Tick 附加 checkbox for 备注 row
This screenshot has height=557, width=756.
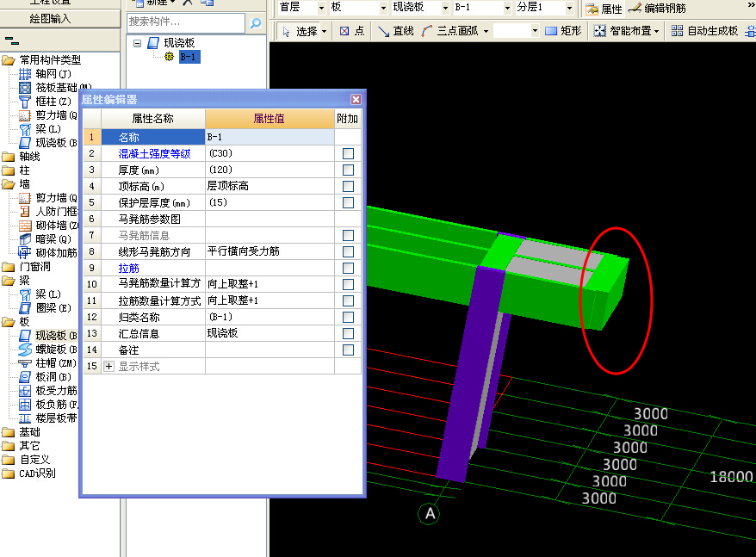(348, 350)
